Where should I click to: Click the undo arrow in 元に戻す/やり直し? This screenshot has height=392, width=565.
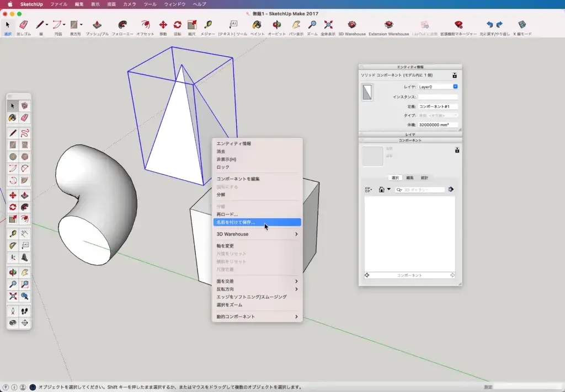(x=489, y=24)
